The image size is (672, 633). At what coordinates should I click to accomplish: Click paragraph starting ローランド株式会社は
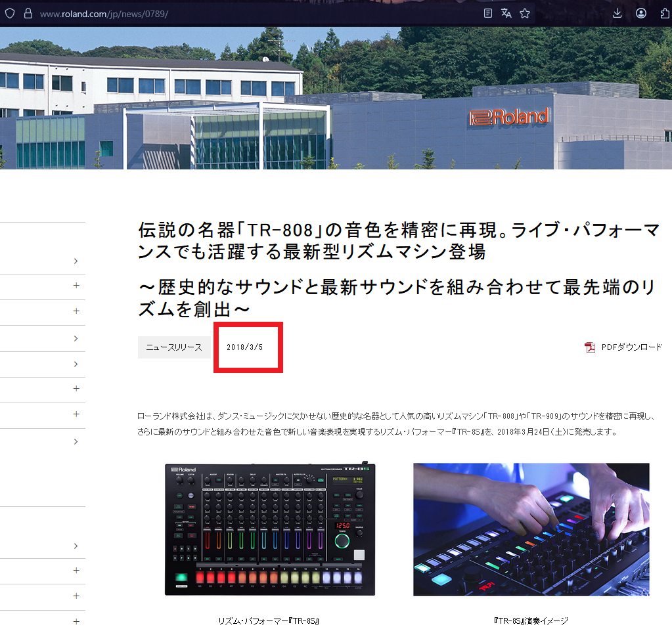tap(396, 424)
